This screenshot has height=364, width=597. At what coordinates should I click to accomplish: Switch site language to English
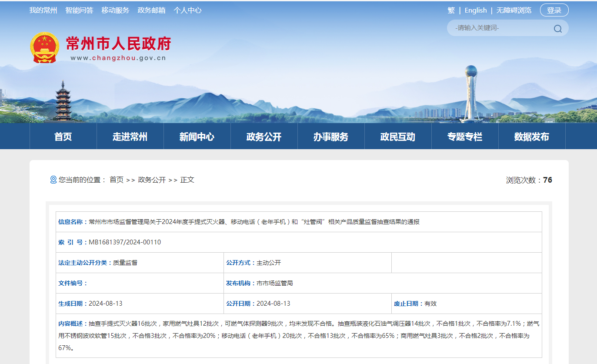coord(476,10)
